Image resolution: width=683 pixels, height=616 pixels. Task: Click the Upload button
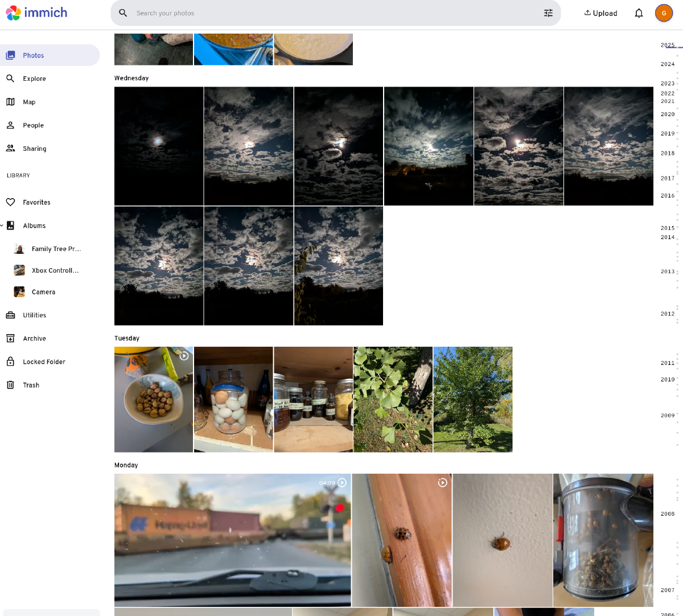600,13
